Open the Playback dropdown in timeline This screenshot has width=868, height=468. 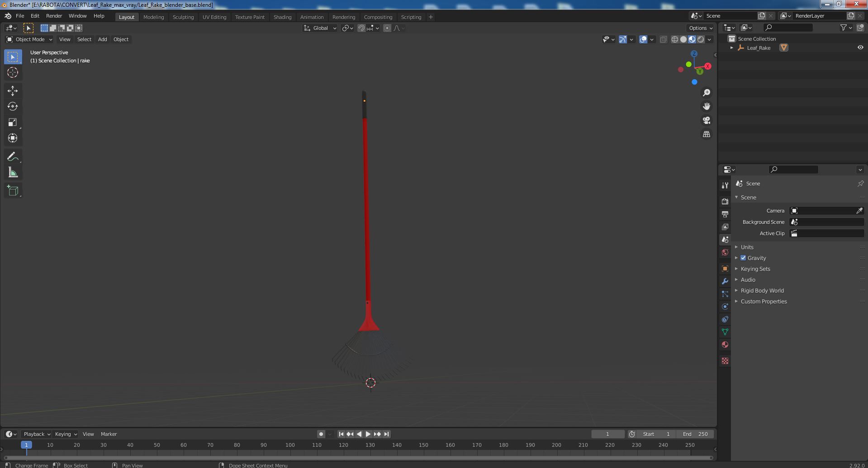pos(37,434)
